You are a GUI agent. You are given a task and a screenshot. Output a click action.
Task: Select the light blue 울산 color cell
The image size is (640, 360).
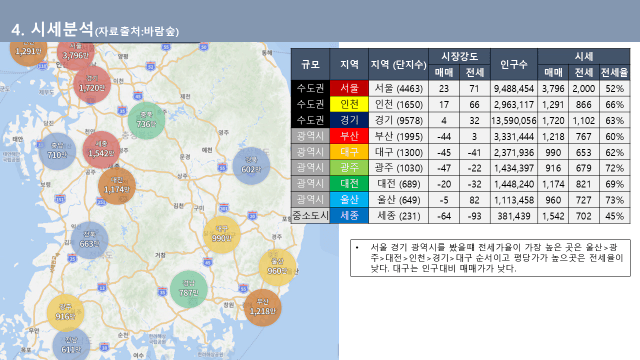click(x=349, y=200)
